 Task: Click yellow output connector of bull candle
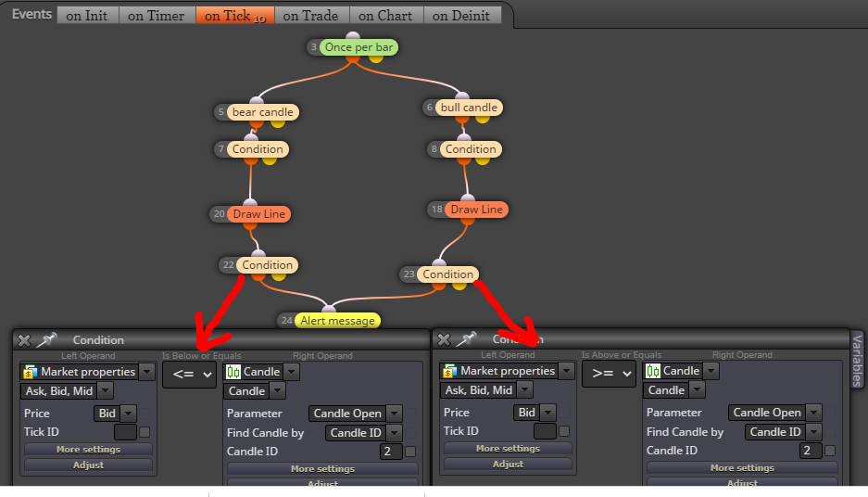click(x=482, y=118)
